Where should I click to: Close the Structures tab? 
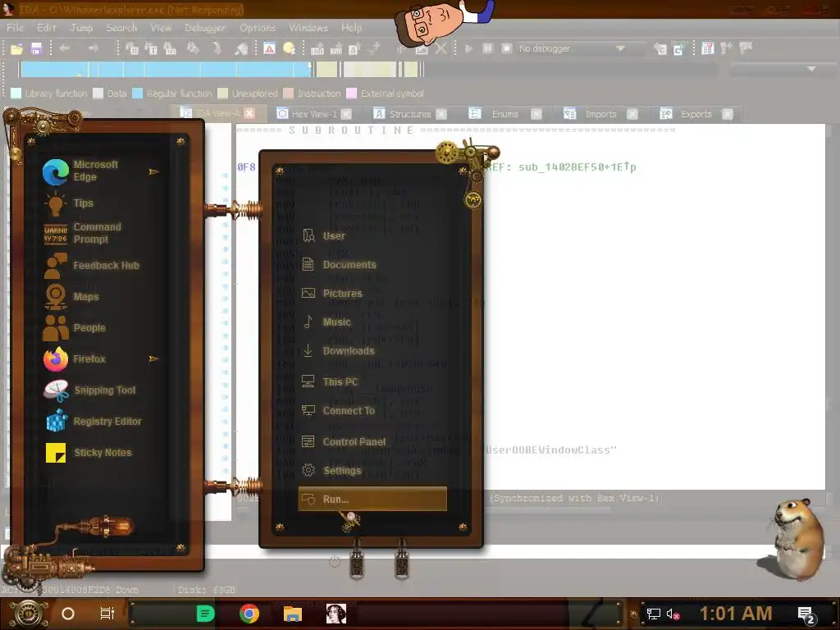pyautogui.click(x=441, y=114)
